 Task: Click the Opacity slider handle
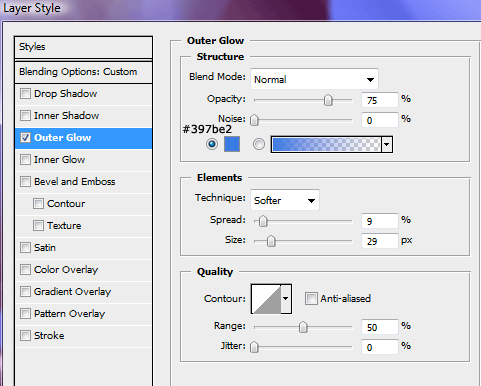328,100
